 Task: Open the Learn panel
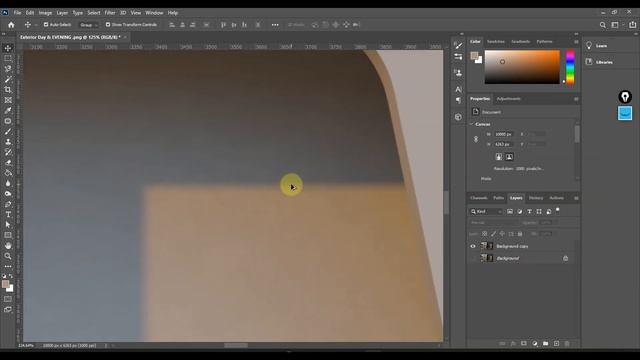tap(596, 46)
